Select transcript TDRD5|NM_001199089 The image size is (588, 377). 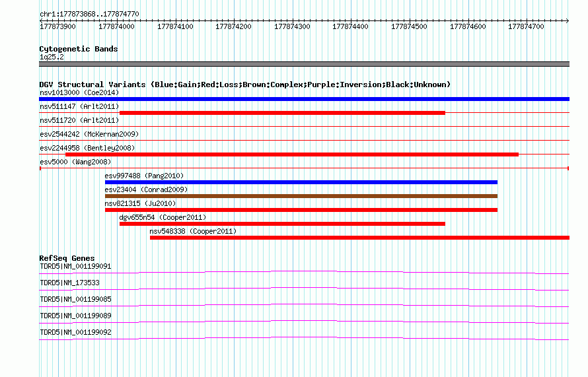[75, 316]
